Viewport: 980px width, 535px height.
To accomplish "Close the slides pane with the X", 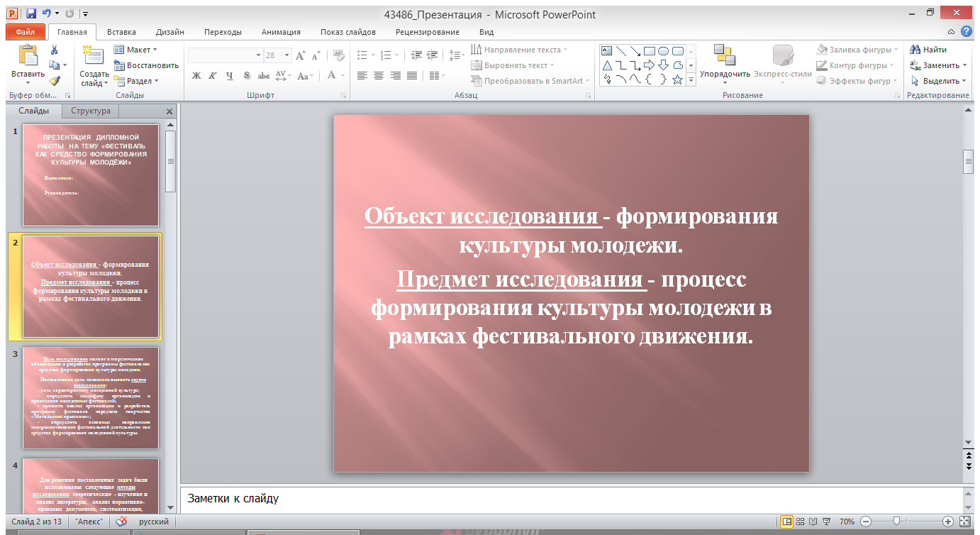I will point(169,111).
